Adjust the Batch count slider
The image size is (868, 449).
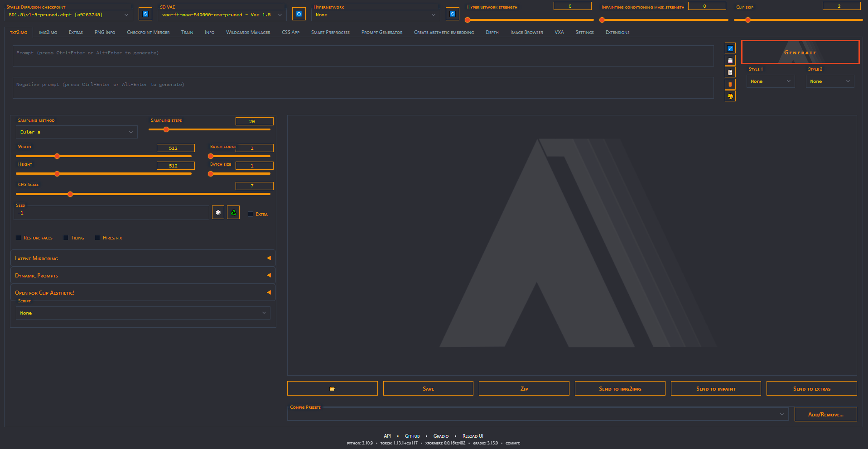239,156
